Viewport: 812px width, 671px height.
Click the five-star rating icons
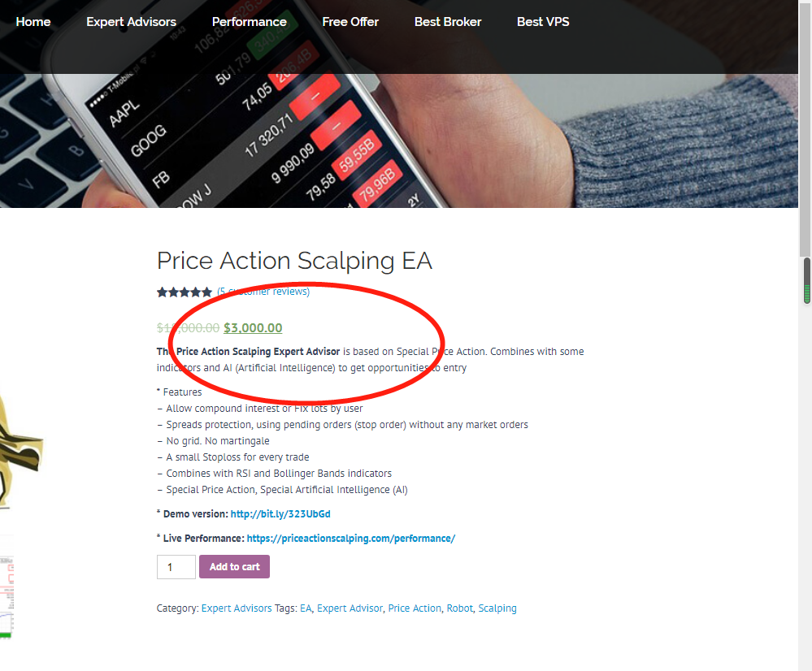[x=185, y=292]
